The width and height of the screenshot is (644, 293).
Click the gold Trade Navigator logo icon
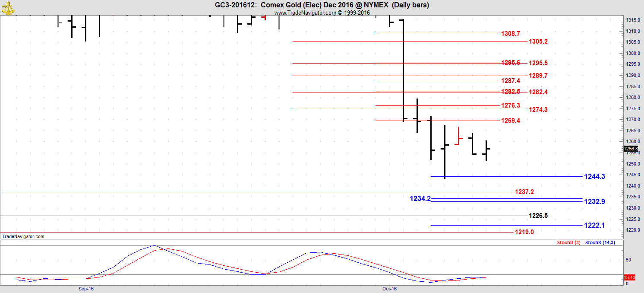pos(8,7)
